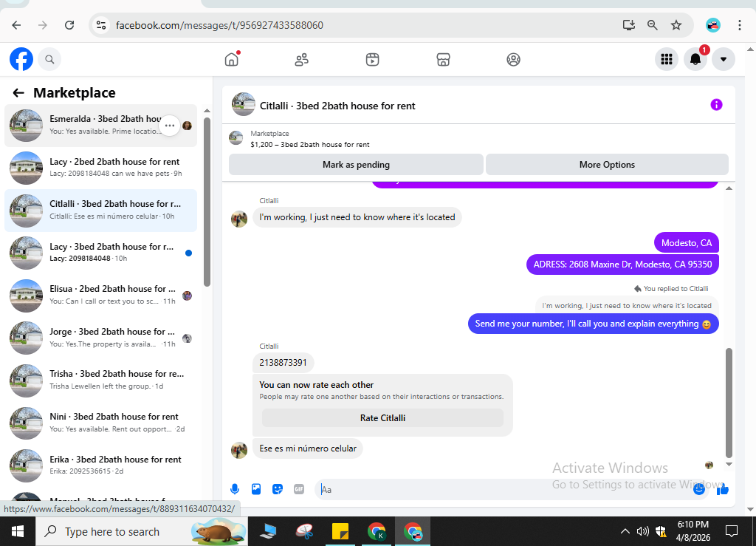Click the install app icon in address bar
This screenshot has width=756, height=546.
click(629, 25)
